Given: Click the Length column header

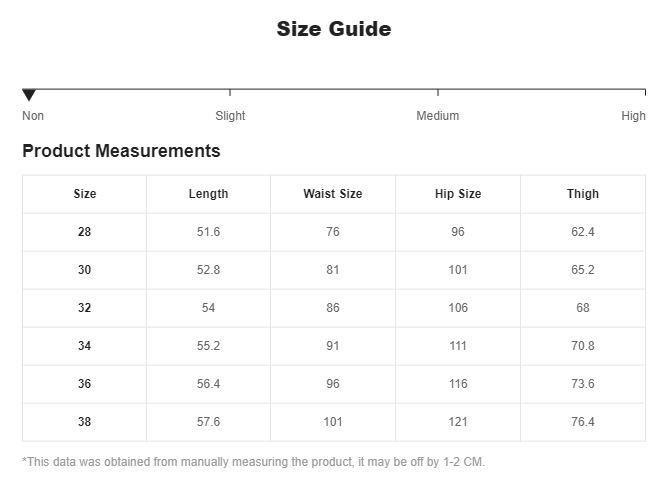Looking at the screenshot, I should coord(208,194).
